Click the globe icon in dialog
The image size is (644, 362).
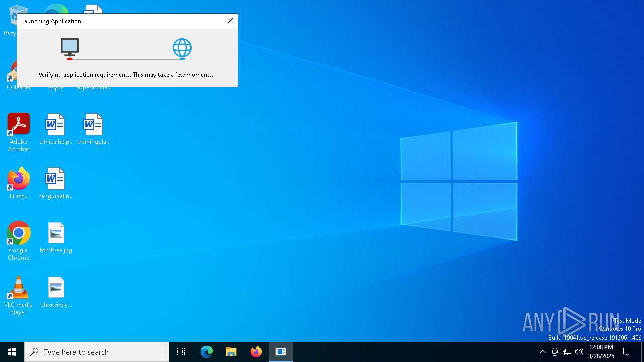182,49
